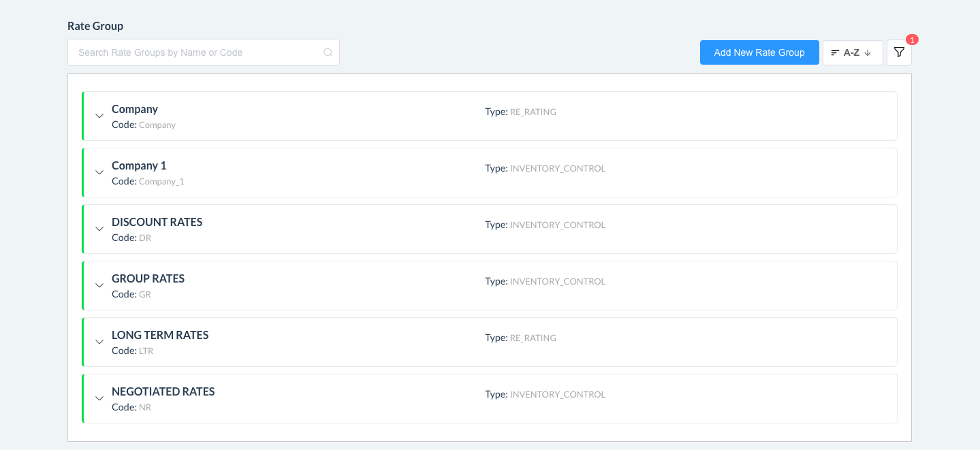Click the INVENTORY_CONTROL label on DISCOUNT RATES
This screenshot has height=450, width=980.
556,225
